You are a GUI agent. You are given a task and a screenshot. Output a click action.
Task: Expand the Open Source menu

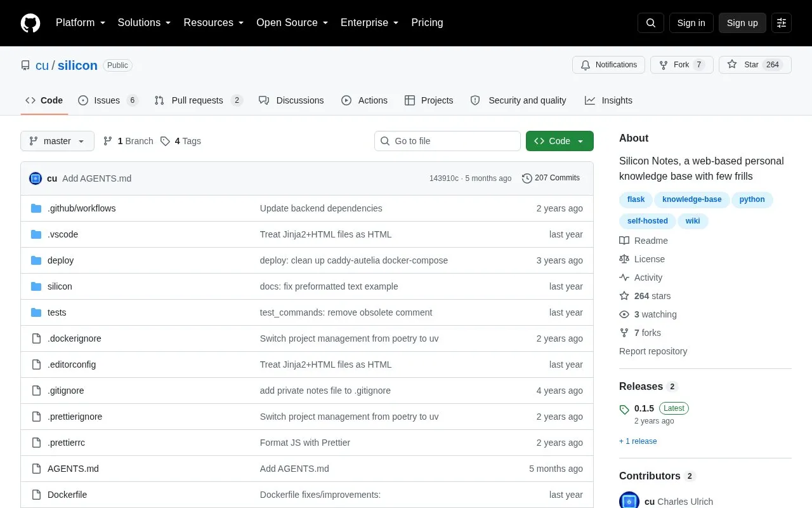point(292,23)
